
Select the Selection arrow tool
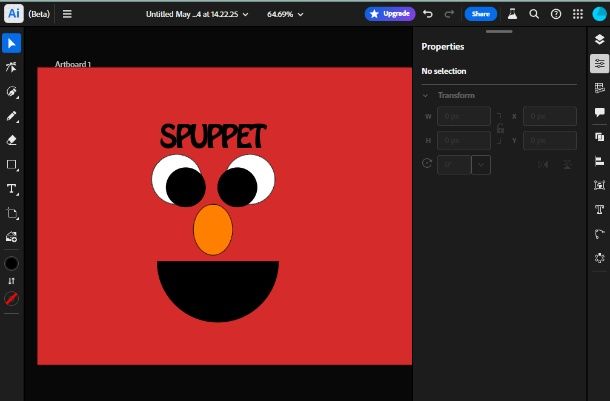click(x=12, y=43)
